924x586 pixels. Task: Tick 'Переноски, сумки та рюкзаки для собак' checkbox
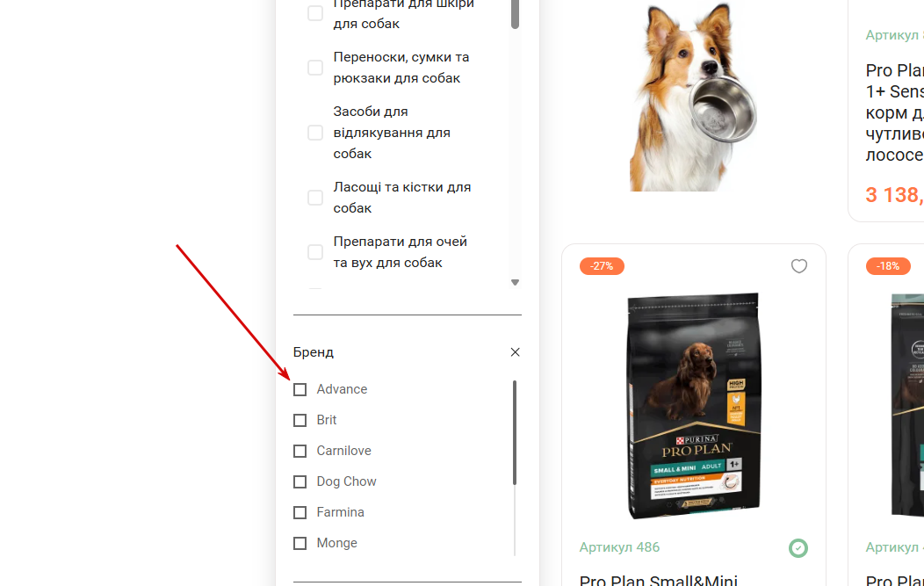tap(315, 68)
